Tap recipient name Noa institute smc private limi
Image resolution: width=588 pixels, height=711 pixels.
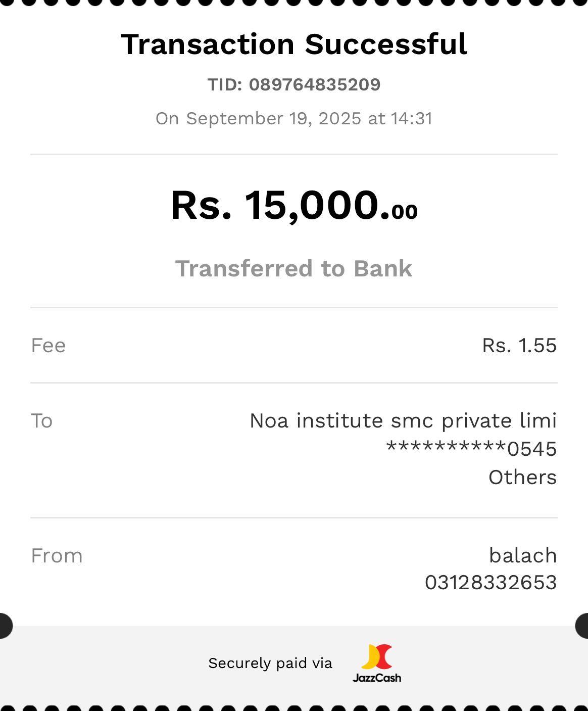(x=403, y=421)
